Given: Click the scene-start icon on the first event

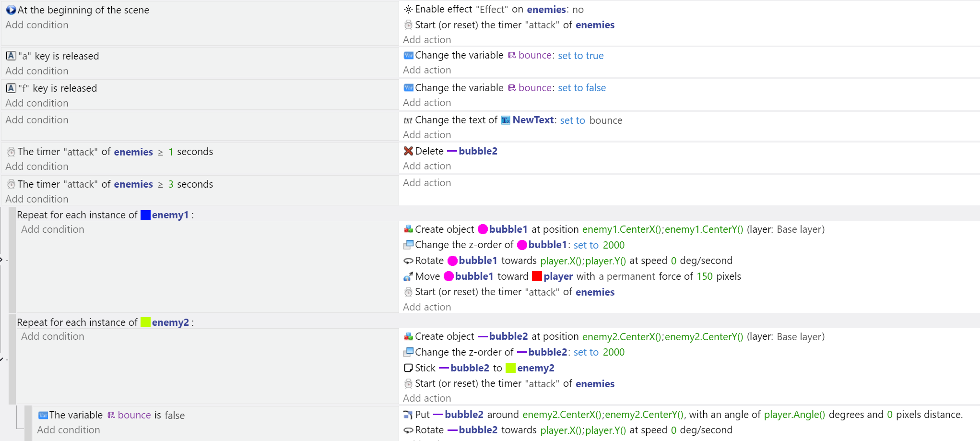Looking at the screenshot, I should click(x=11, y=10).
